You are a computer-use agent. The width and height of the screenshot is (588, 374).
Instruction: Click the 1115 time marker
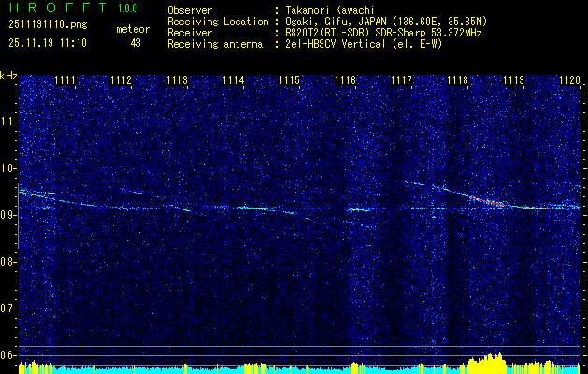click(x=289, y=80)
